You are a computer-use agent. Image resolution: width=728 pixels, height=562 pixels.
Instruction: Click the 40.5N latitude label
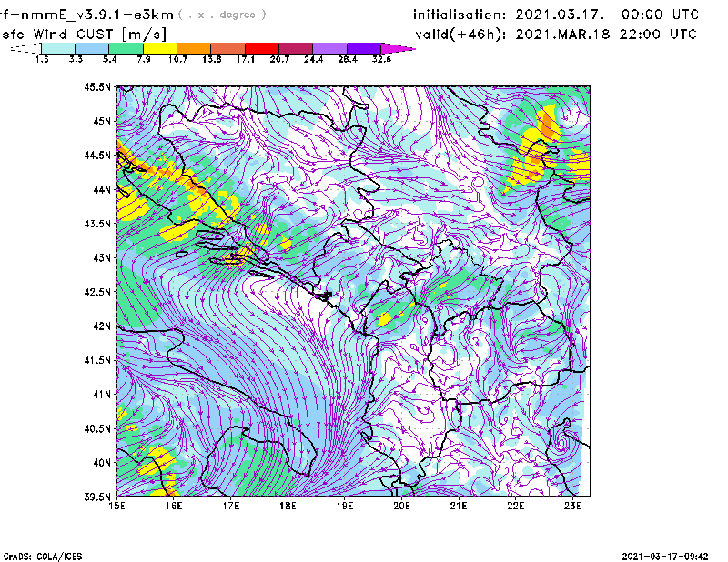97,428
